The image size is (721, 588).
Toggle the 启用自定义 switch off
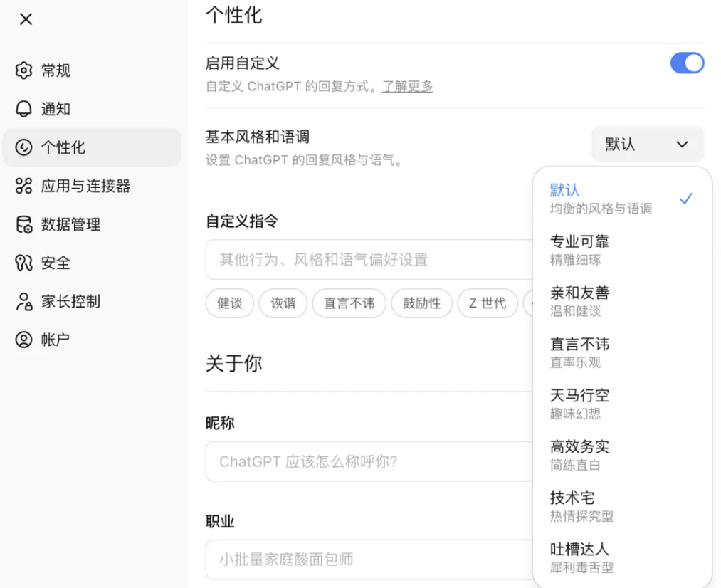[687, 63]
